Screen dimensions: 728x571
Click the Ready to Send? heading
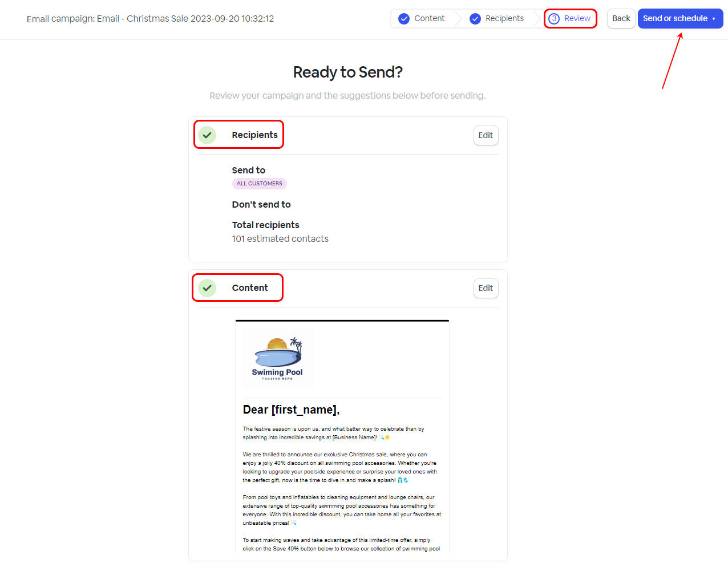(347, 72)
